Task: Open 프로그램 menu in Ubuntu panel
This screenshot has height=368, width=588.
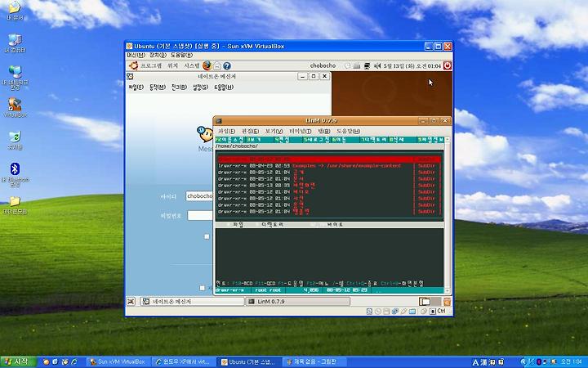Action: (x=151, y=65)
